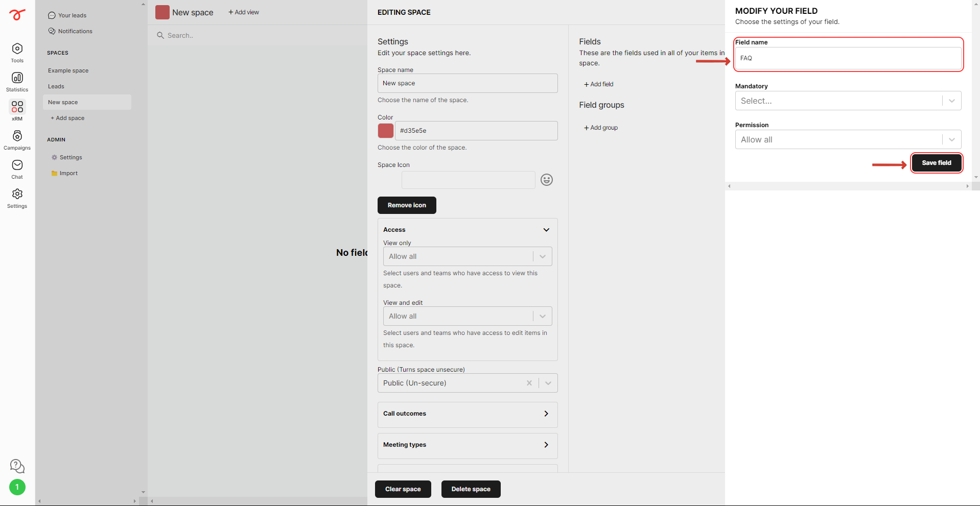
Task: Clear the Public (Un-secure) selection
Action: pos(529,383)
